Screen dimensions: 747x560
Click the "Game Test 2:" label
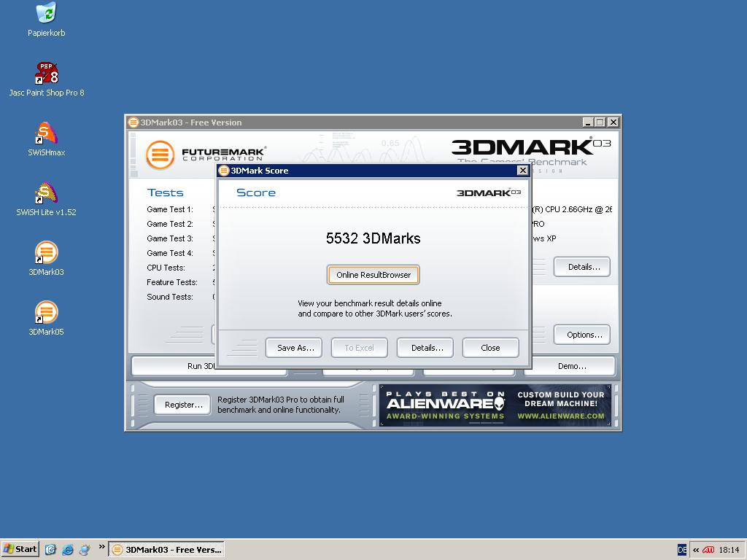tap(170, 224)
